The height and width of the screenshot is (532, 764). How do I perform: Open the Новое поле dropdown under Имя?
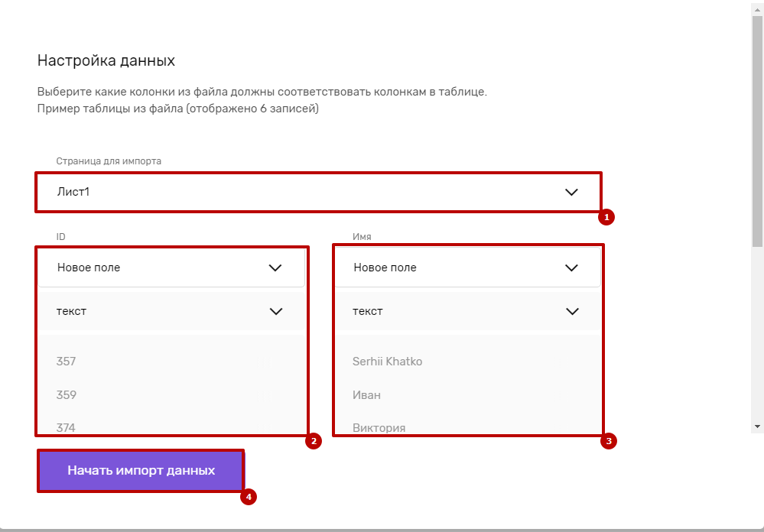(x=468, y=268)
